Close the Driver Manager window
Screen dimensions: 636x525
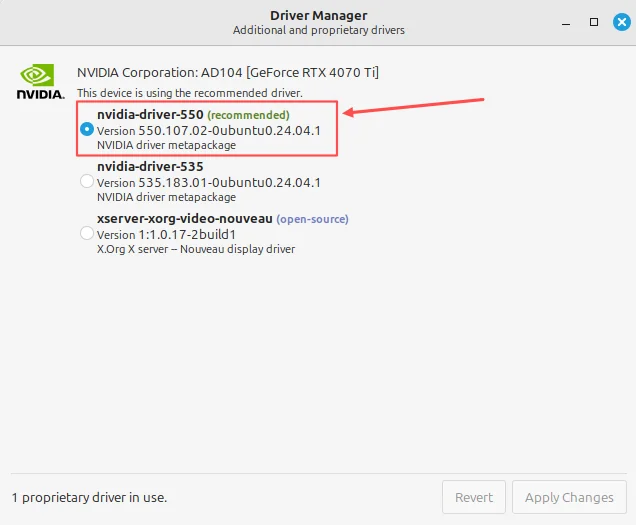point(621,22)
